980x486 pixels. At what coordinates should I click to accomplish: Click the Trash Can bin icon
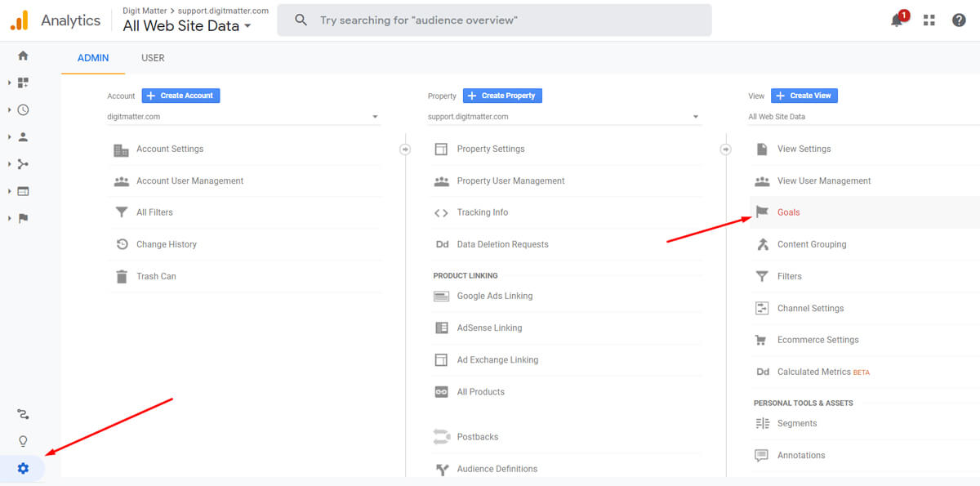tap(122, 276)
